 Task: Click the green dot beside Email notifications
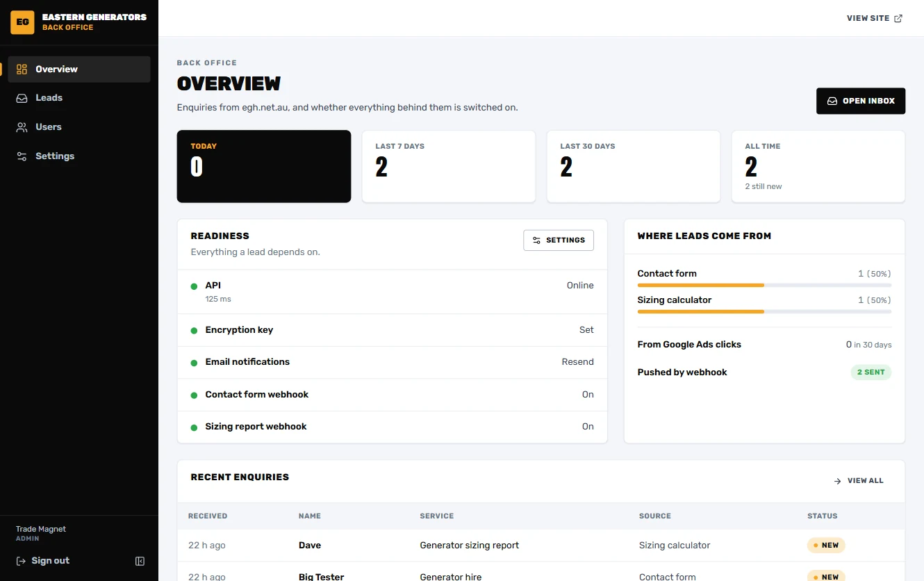[x=194, y=363]
